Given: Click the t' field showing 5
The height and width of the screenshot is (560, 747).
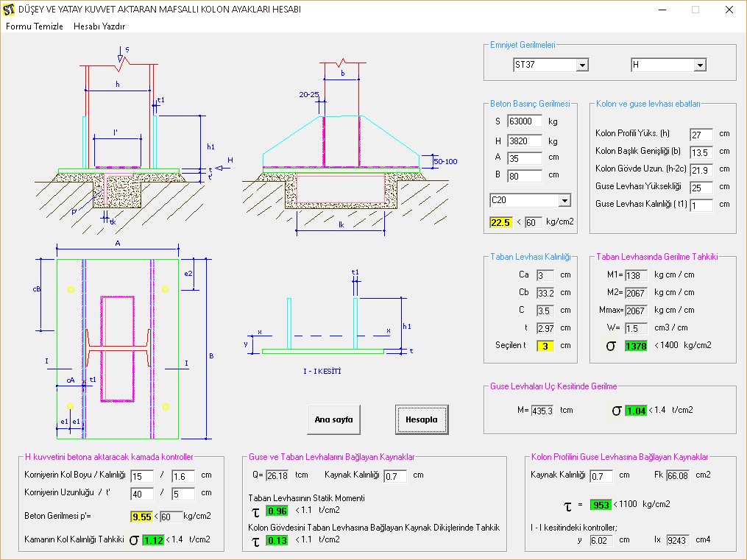Looking at the screenshot, I should click(x=183, y=493).
